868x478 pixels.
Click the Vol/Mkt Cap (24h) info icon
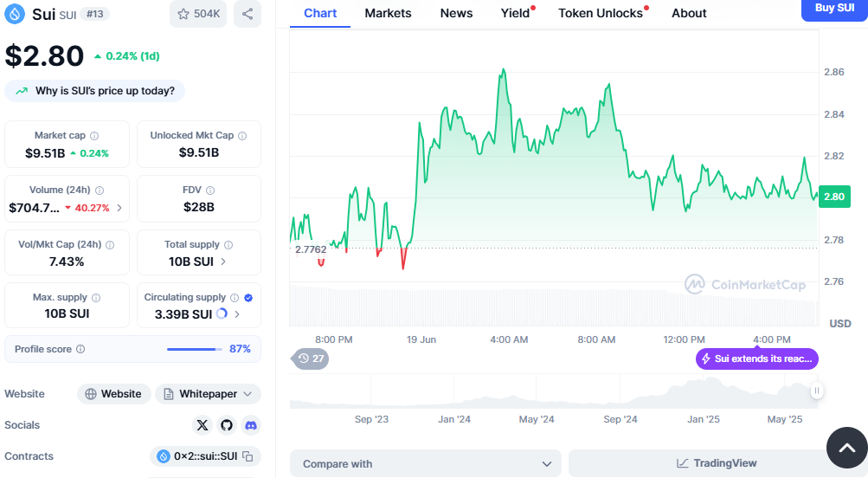point(110,244)
